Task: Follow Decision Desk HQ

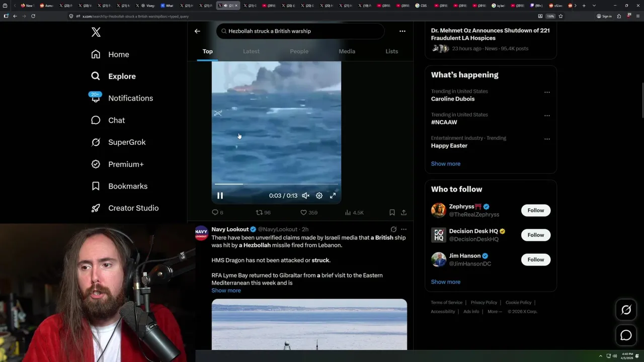Action: pyautogui.click(x=536, y=235)
